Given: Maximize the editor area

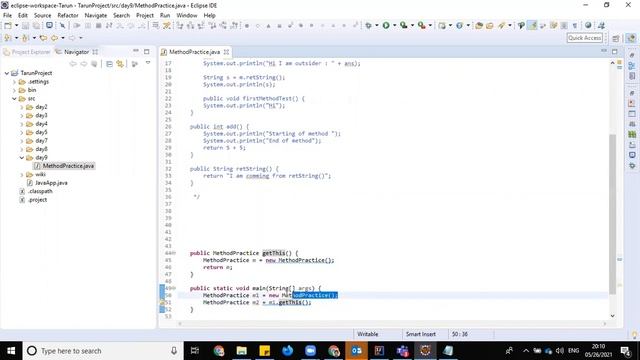Looking at the screenshot, I should click(x=615, y=51).
